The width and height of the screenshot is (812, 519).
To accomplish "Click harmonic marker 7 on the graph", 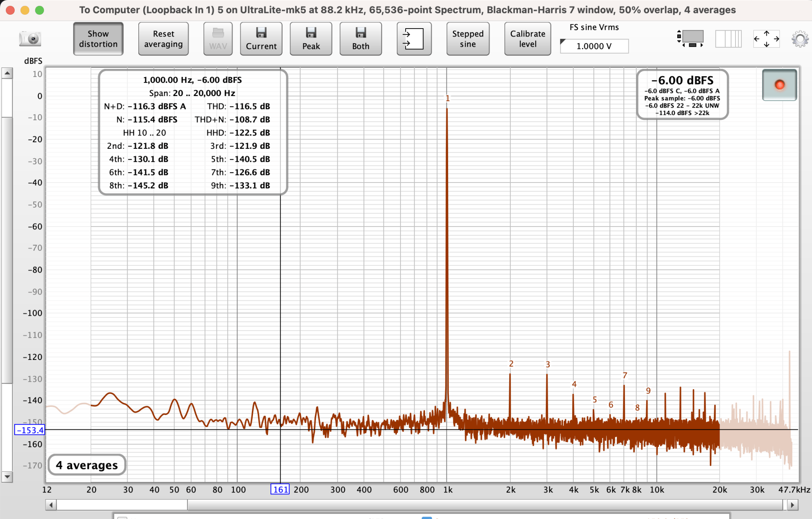I will pyautogui.click(x=625, y=375).
